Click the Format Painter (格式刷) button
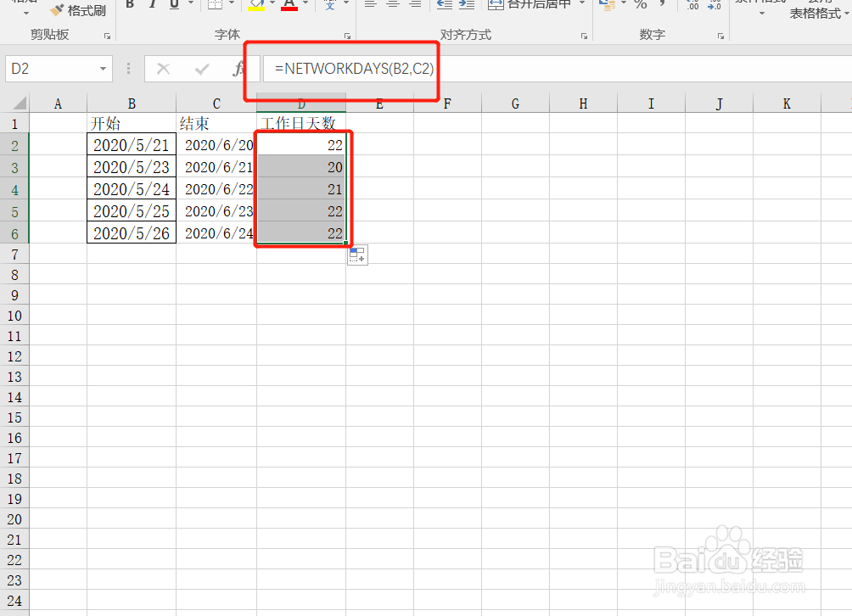The height and width of the screenshot is (616, 852). [78, 10]
